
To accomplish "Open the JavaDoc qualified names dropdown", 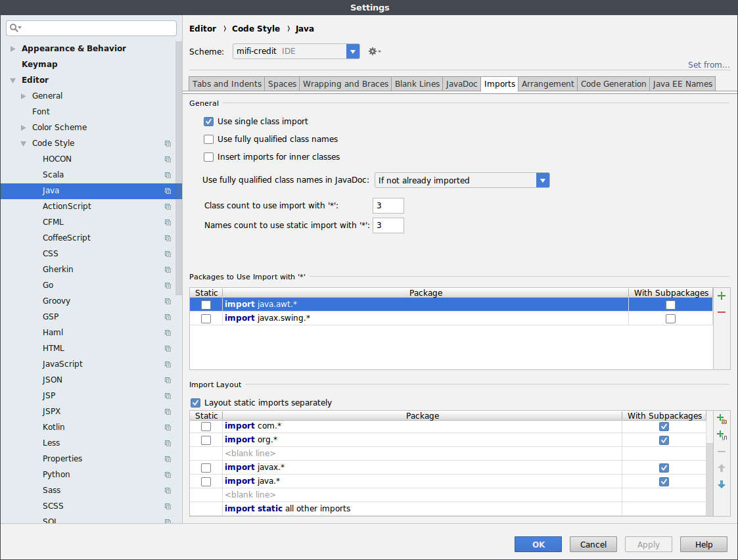I will tap(543, 180).
